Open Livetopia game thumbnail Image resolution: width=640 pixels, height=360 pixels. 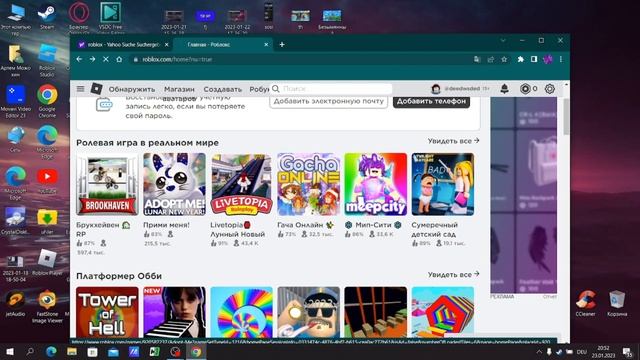(241, 184)
